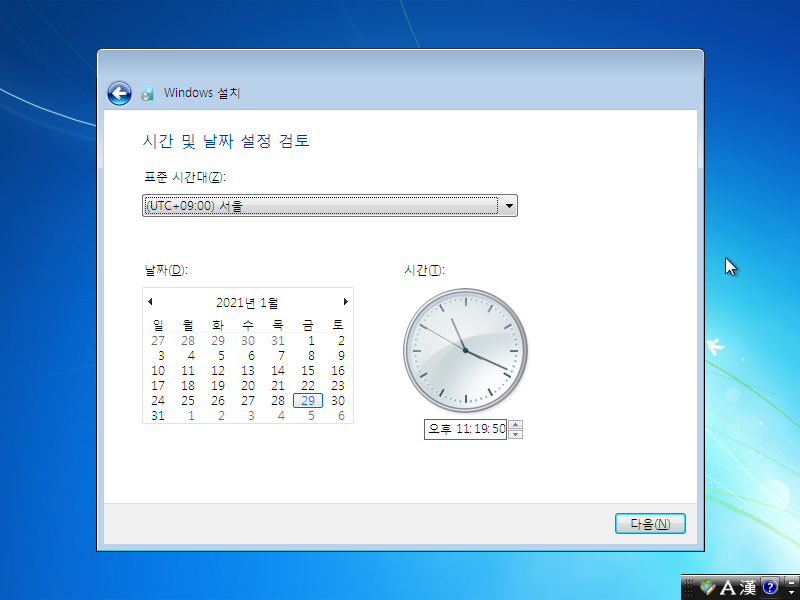
Task: Select January 20 in the calendar
Action: pos(248,386)
